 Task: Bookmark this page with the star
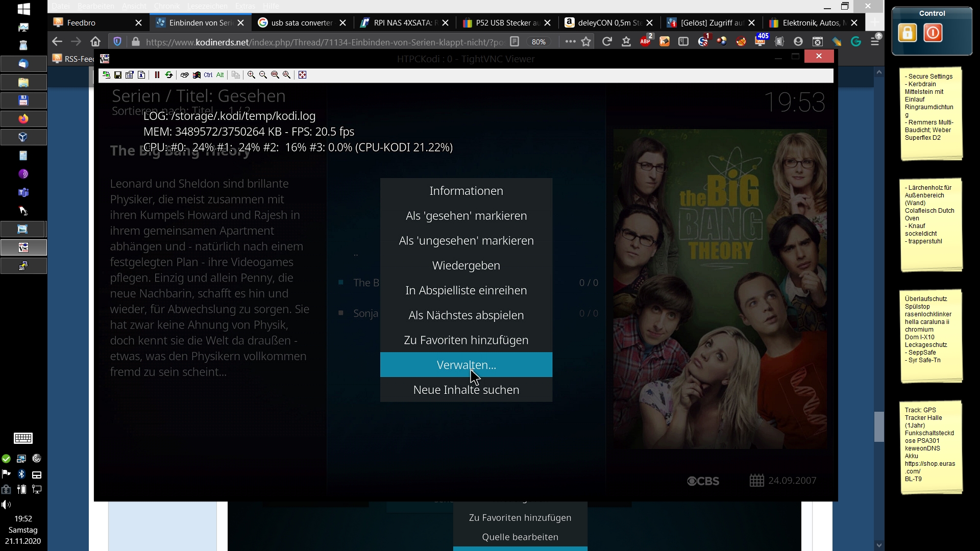[586, 42]
